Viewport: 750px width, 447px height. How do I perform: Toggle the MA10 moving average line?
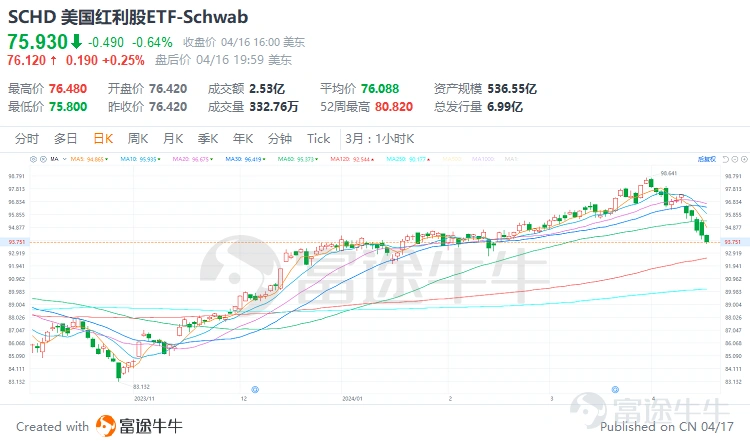click(140, 159)
